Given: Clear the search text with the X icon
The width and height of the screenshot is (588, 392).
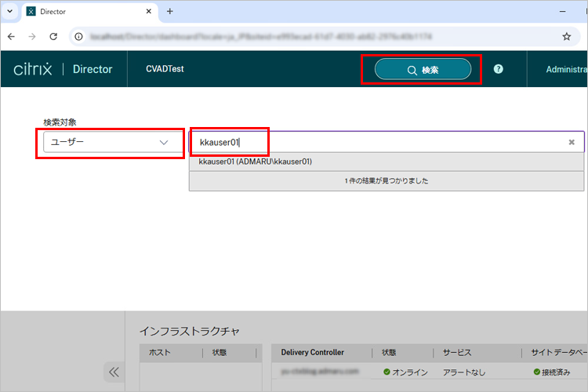Looking at the screenshot, I should [572, 142].
